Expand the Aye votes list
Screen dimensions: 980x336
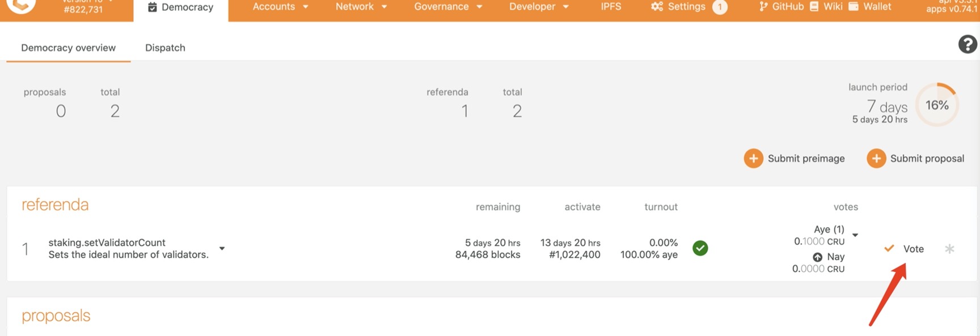coord(855,235)
